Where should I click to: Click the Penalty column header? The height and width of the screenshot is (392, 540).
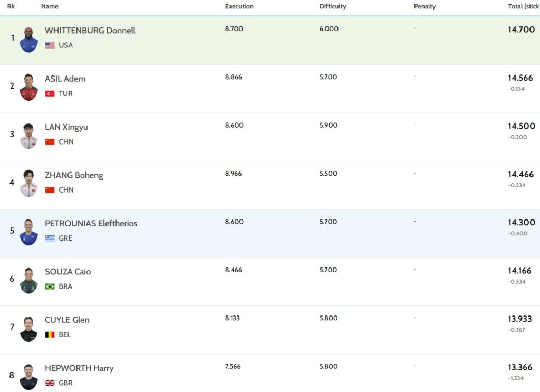425,7
